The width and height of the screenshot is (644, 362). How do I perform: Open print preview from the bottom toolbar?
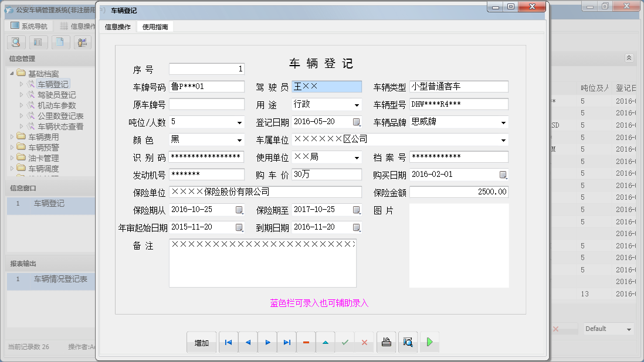click(407, 341)
